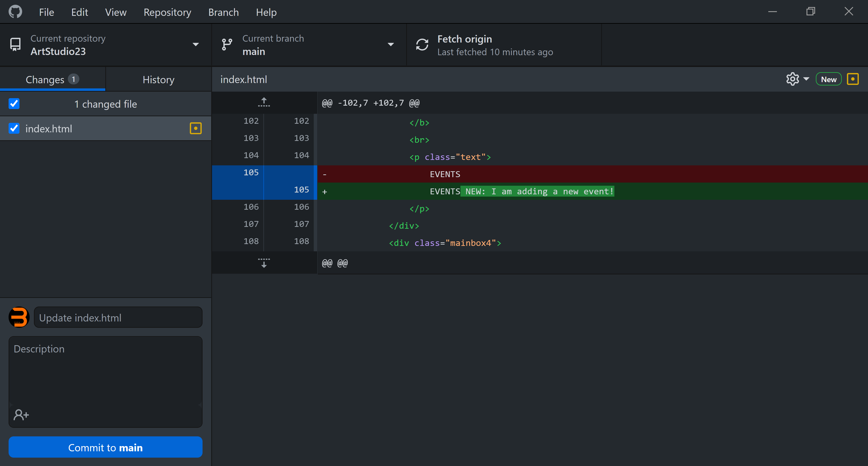Click the Fetch origin button
The image size is (868, 466).
[x=504, y=45]
